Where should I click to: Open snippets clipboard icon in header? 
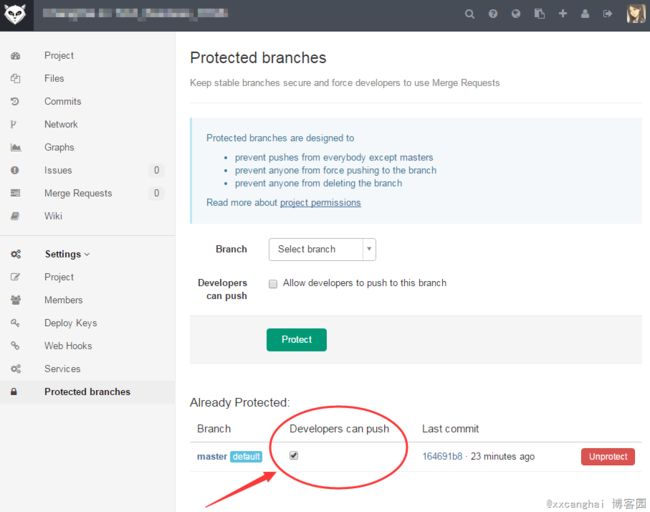point(539,14)
